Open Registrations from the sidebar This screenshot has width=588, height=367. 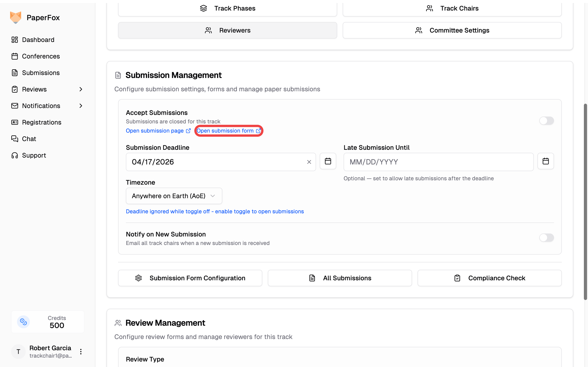[x=42, y=122]
